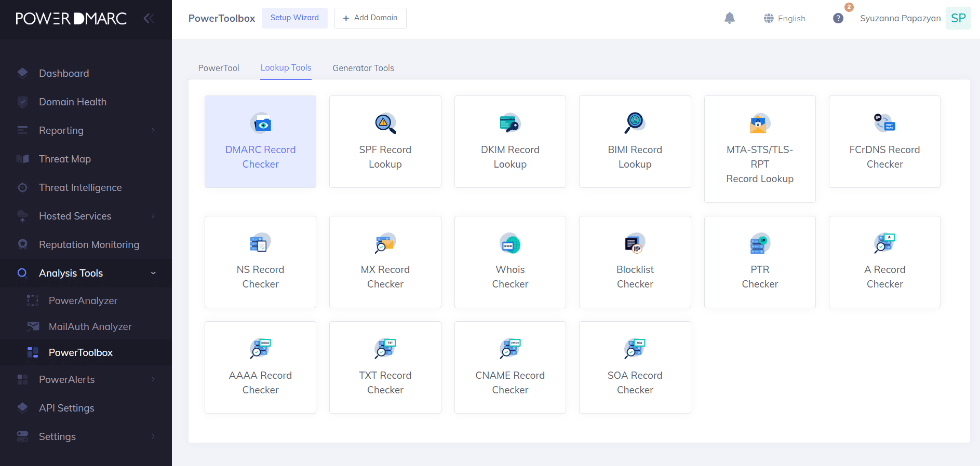This screenshot has width=980, height=466.
Task: Open MailAuth Analyzer in the sidebar
Action: [x=90, y=326]
